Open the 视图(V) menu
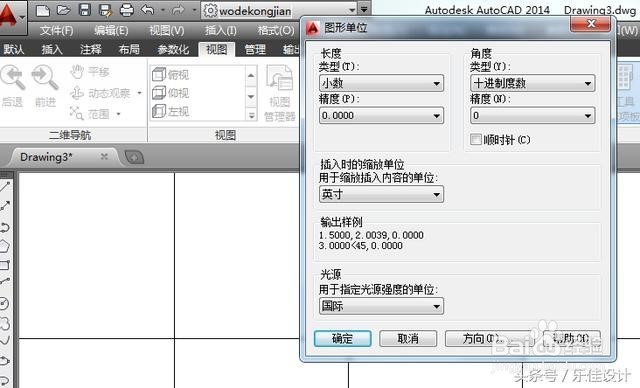Image resolution: width=640 pixels, height=388 pixels. pos(167,30)
